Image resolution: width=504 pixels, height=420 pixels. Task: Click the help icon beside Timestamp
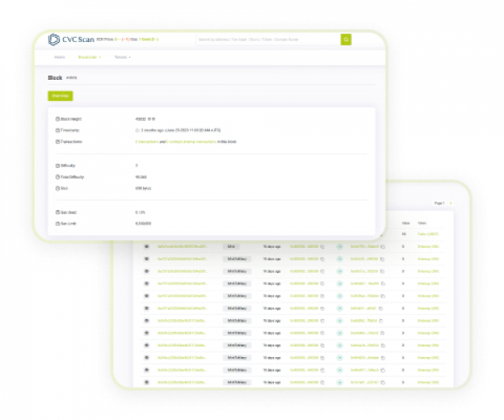57,130
